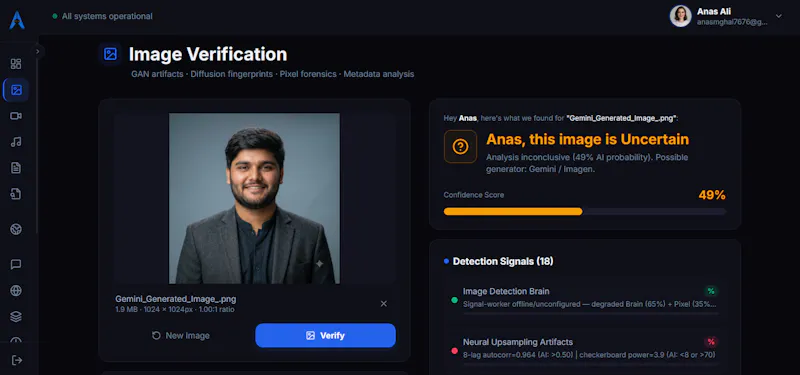Image resolution: width=800 pixels, height=375 pixels.
Task: Expand the sidebar with the chevron toggle
Action: tap(37, 51)
